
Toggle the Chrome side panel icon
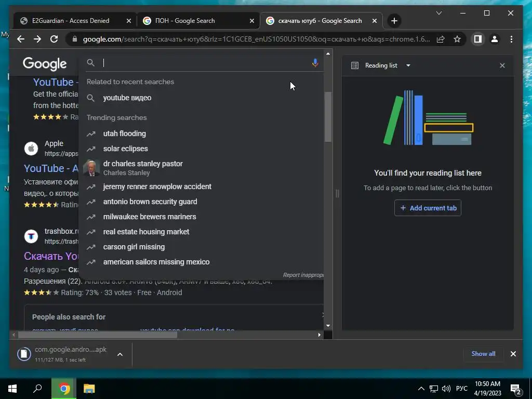coord(478,39)
